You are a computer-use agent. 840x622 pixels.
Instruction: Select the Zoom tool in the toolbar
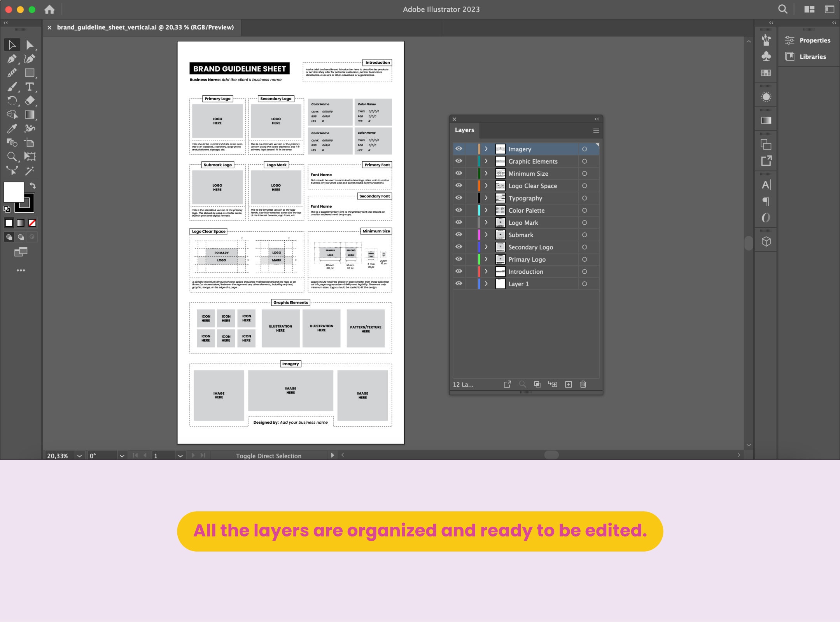[x=12, y=156]
